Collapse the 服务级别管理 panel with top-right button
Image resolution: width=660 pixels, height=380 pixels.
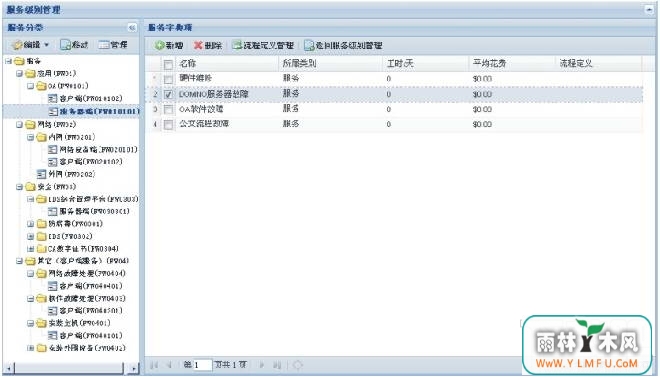[x=649, y=9]
